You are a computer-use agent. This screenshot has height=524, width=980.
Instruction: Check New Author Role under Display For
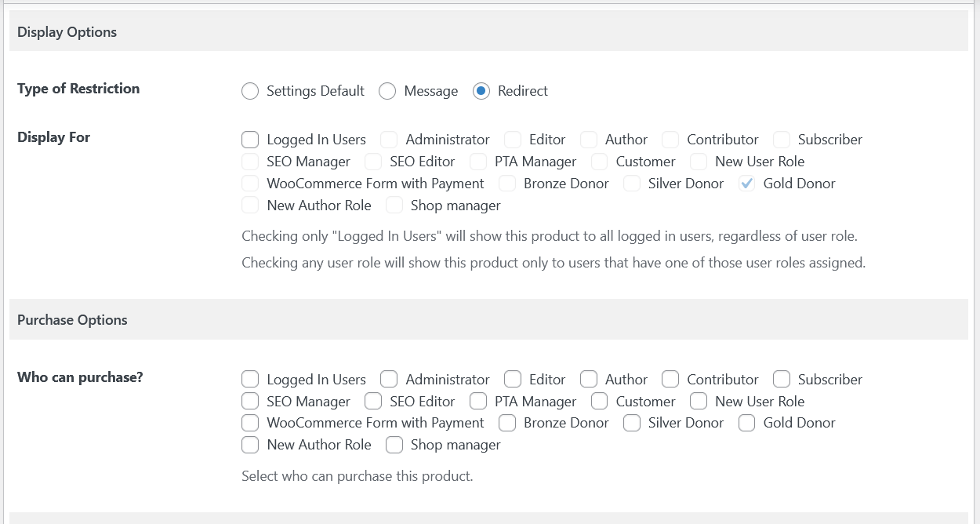[250, 206]
